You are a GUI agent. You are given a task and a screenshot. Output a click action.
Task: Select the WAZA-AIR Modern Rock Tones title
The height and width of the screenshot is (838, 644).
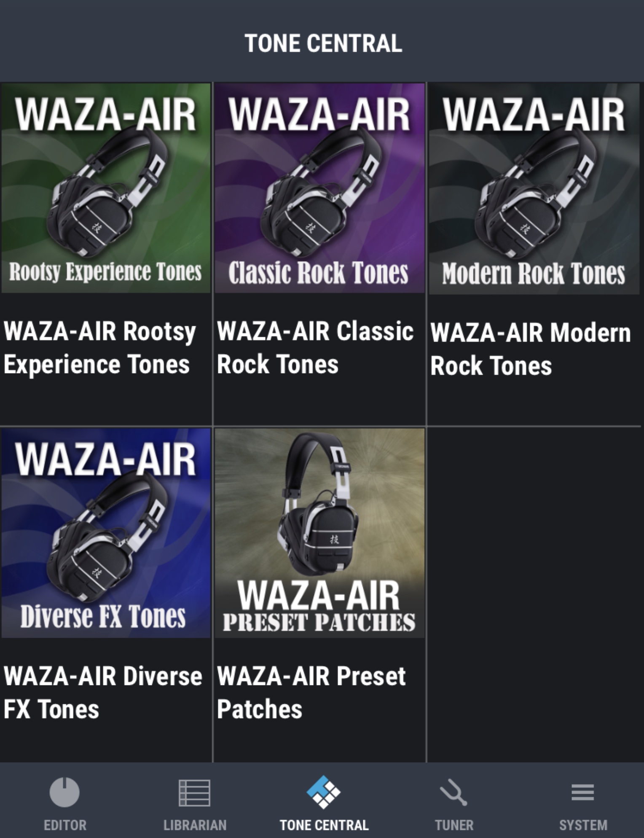pos(531,349)
